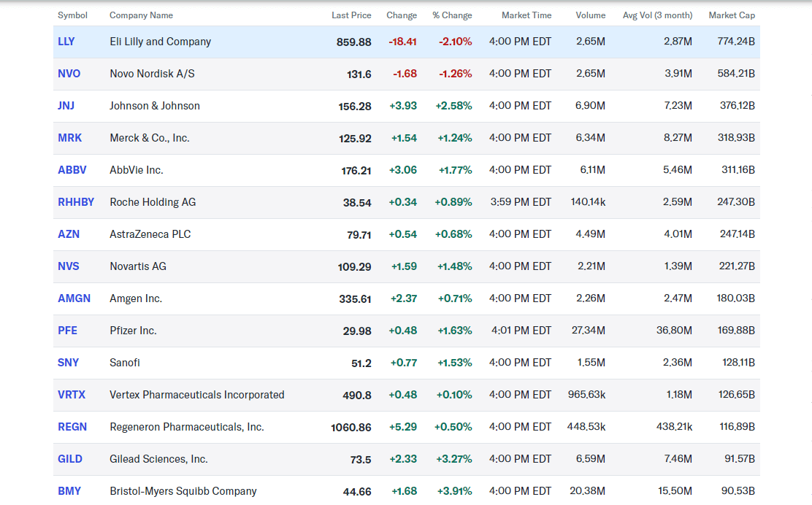Open the SNY ticker symbol link
This screenshot has width=812, height=505.
[x=68, y=362]
